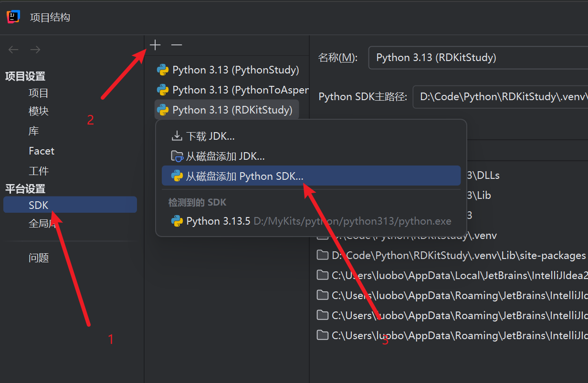
Task: Click folder icon of .venv\Lib\site-packages path
Action: pos(323,255)
